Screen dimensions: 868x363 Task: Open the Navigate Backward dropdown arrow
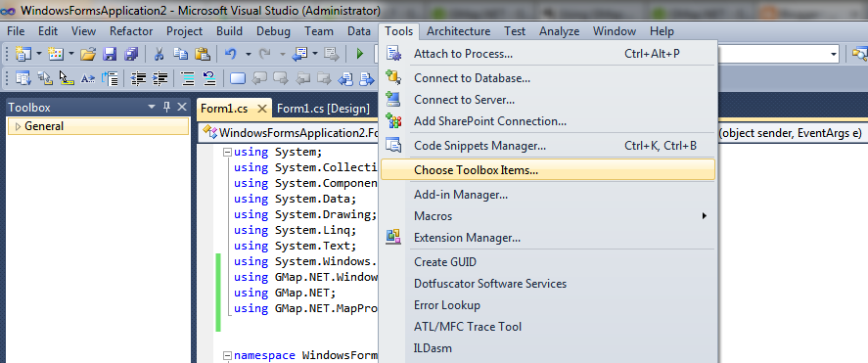pyautogui.click(x=315, y=54)
